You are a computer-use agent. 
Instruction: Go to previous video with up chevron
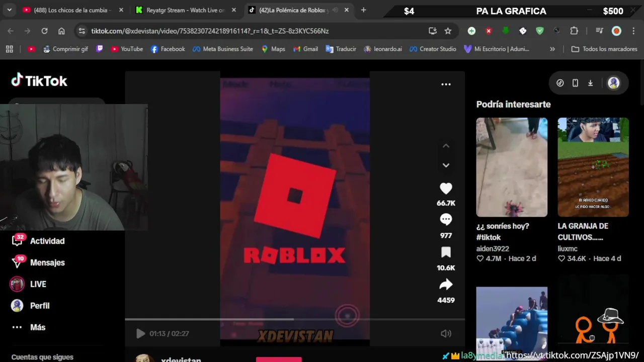[446, 146]
